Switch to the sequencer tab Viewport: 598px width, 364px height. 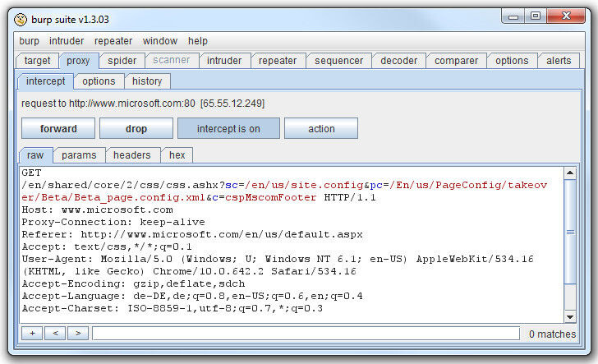338,61
